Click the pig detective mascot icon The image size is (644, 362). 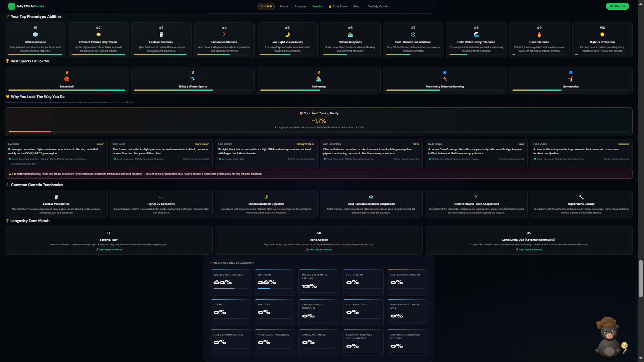pos(609,337)
